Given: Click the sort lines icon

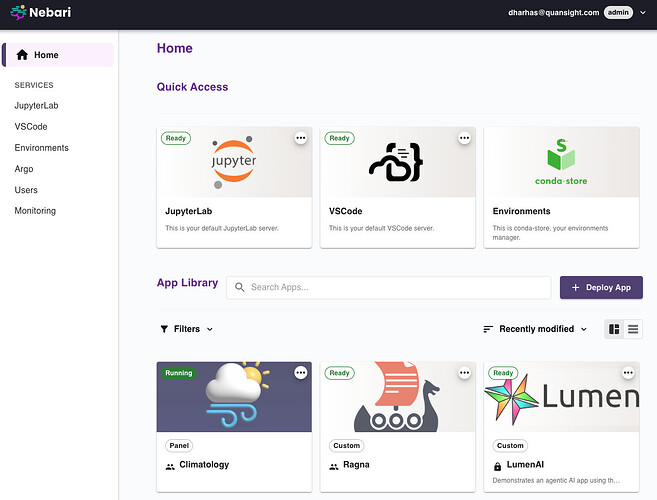Looking at the screenshot, I should point(488,329).
